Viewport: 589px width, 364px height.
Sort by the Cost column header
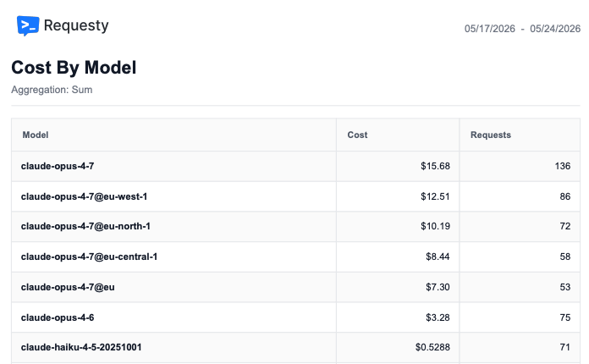pyautogui.click(x=357, y=135)
